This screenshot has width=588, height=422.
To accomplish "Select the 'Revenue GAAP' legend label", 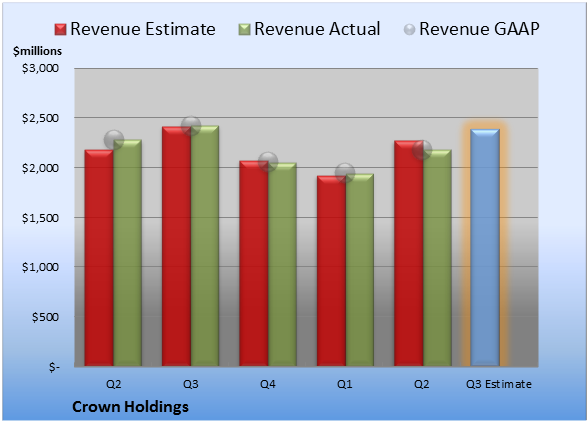I will pos(479,29).
